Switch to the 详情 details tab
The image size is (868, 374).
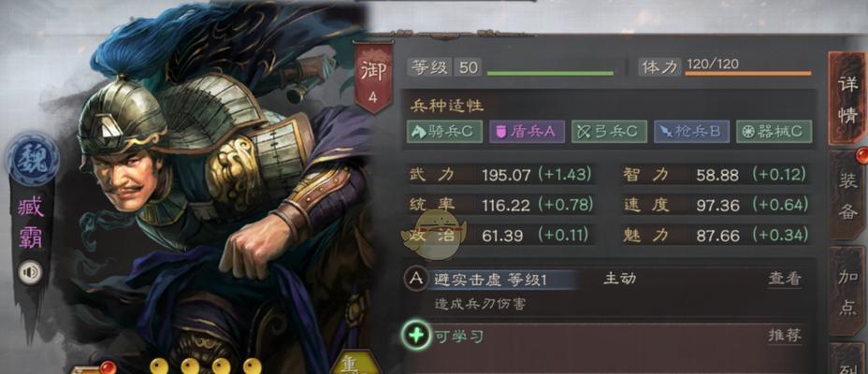coord(847,99)
